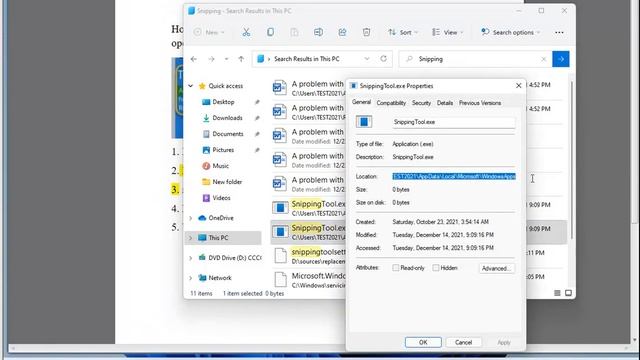This screenshot has width=640, height=360.
Task: Refresh the search results
Action: 383,59
